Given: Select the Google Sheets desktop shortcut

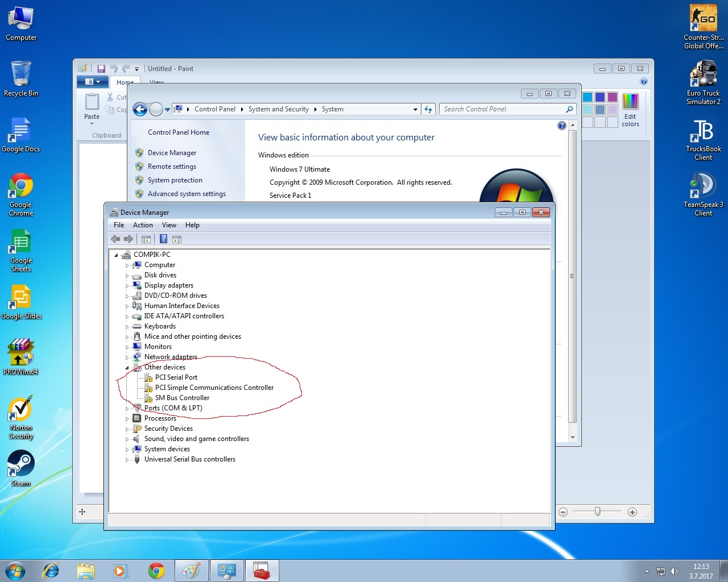Looking at the screenshot, I should pyautogui.click(x=21, y=250).
